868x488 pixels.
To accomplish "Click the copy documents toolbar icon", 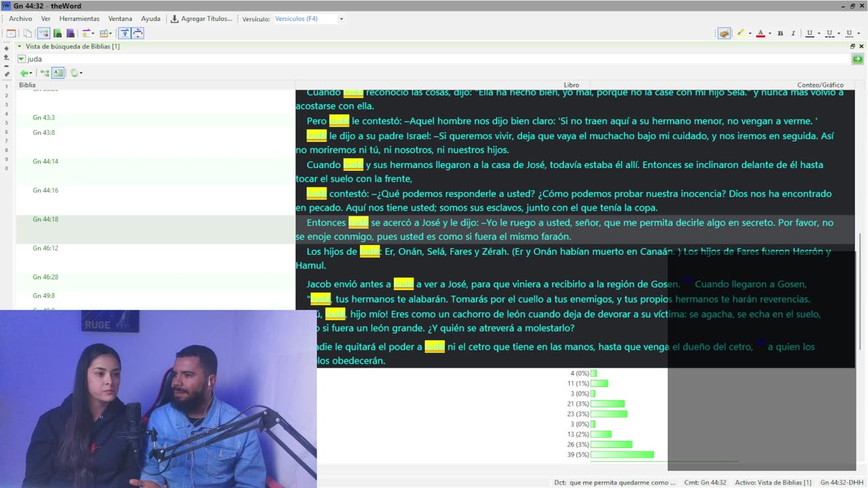I will pyautogui.click(x=28, y=33).
